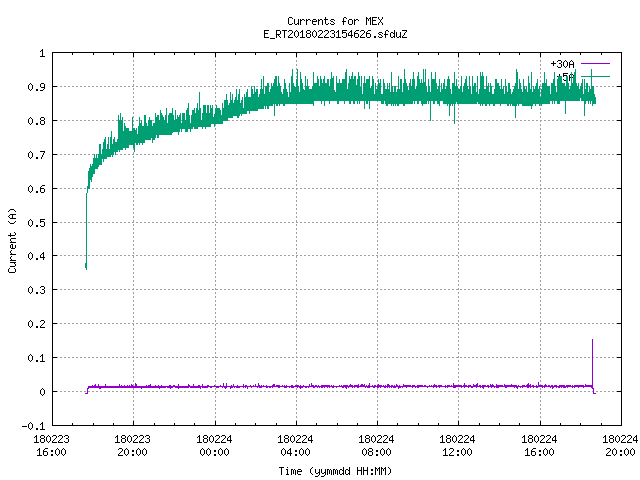Viewport: 640px width, 480px height.
Task: Click the x-axis tick 180223 20:00
Action: (133, 446)
